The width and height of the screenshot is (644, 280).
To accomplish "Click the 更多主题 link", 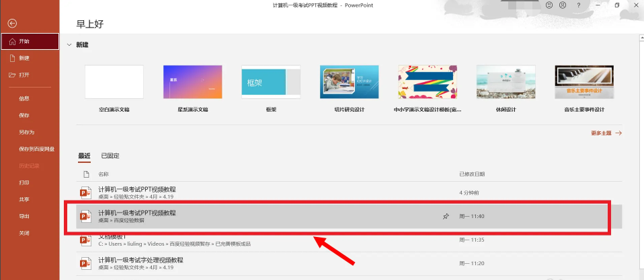I will [606, 133].
